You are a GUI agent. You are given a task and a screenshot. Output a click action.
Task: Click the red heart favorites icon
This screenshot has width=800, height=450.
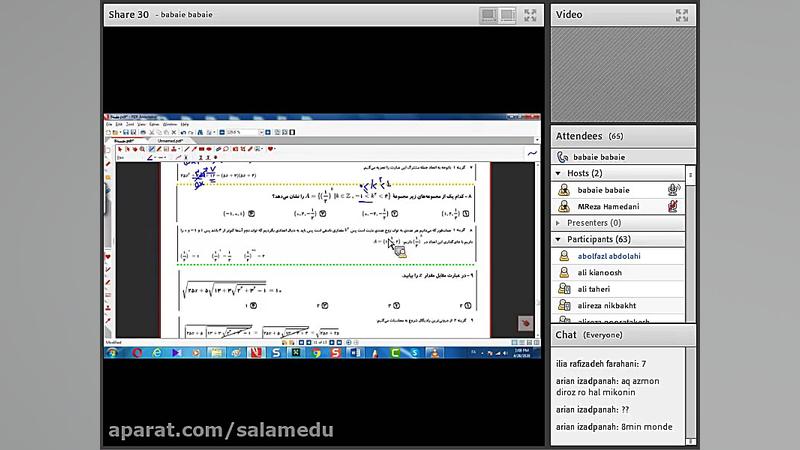pyautogui.click(x=270, y=149)
